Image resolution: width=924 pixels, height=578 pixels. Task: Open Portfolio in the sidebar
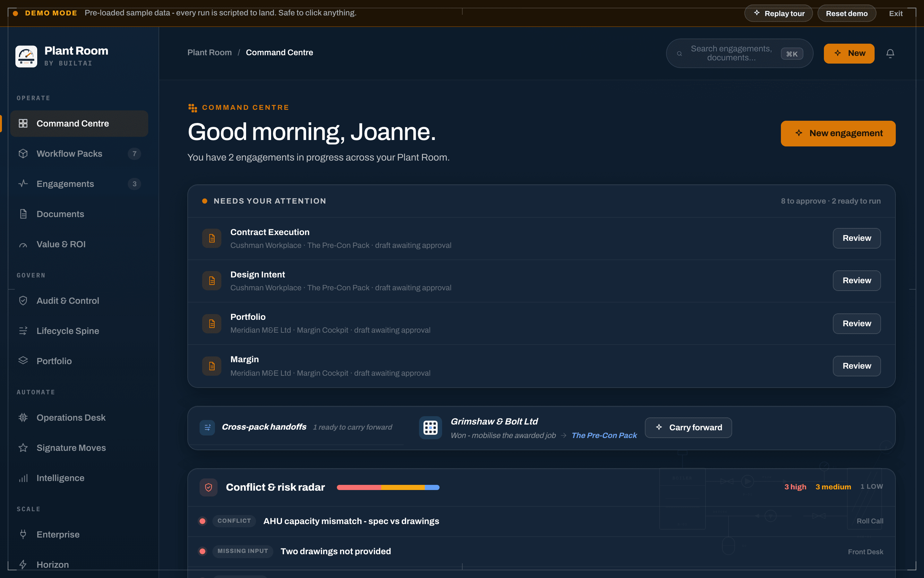(x=79, y=361)
